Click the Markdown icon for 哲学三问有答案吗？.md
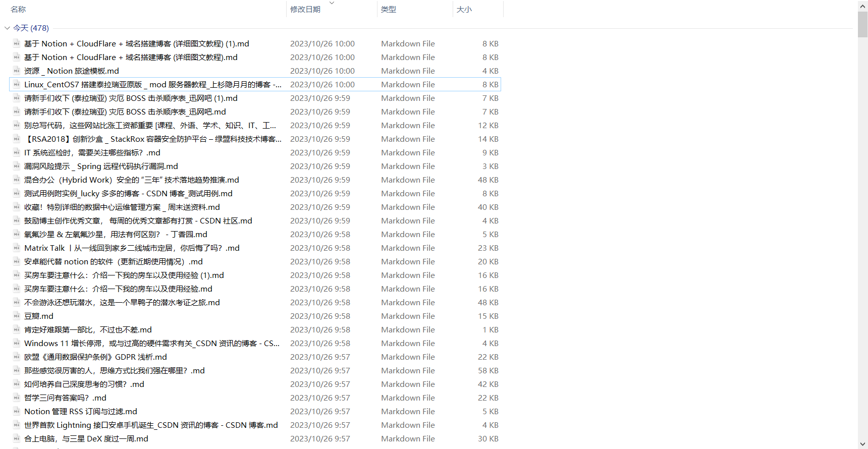Image resolution: width=868 pixels, height=449 pixels. coord(17,398)
